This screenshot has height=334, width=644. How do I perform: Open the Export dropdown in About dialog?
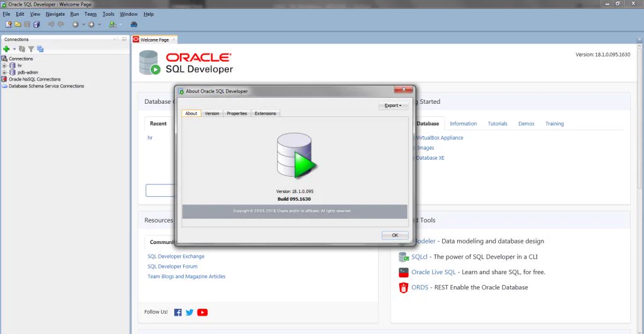pos(393,106)
